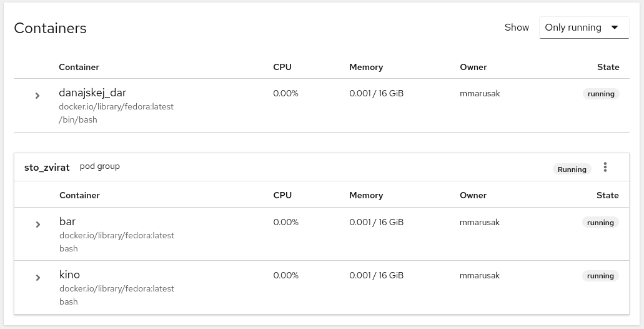644x329 pixels.
Task: Expand the kino container row
Action: (x=37, y=278)
